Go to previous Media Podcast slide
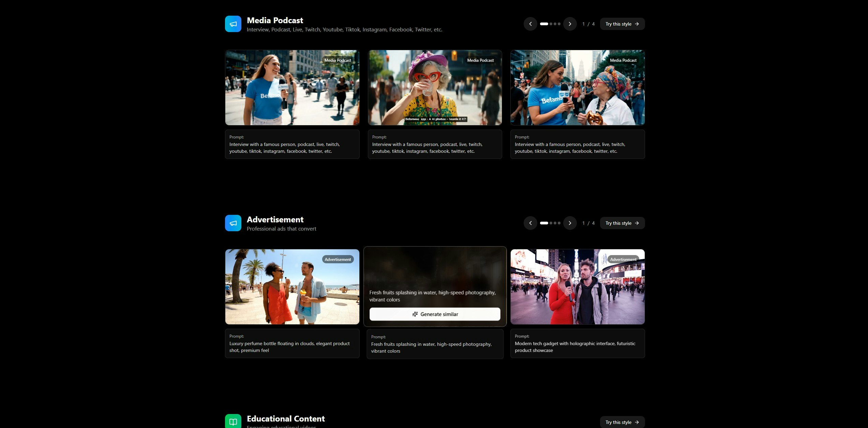 click(x=530, y=24)
